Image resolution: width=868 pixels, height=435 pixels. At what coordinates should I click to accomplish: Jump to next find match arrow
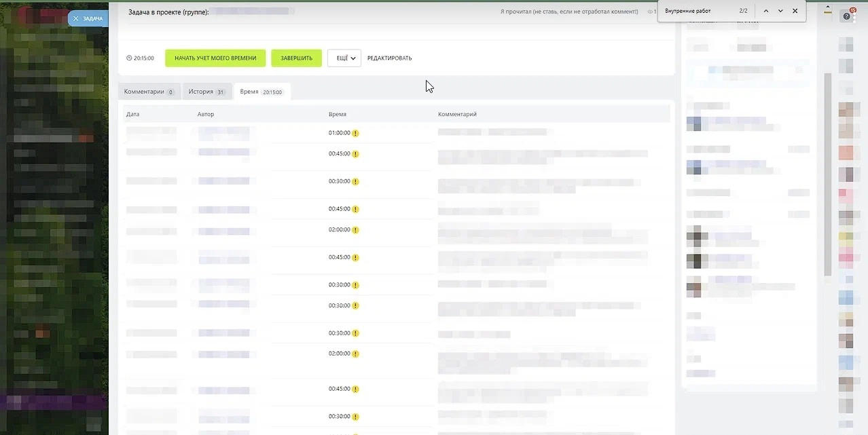click(x=780, y=11)
